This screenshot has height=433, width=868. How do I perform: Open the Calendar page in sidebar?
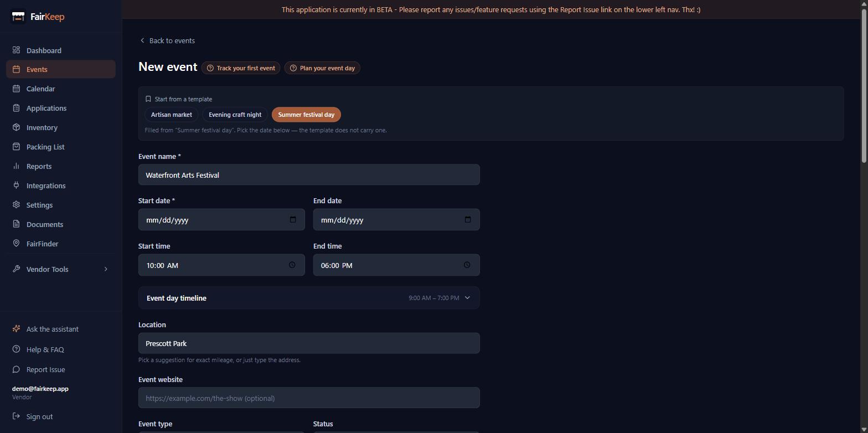pyautogui.click(x=61, y=89)
